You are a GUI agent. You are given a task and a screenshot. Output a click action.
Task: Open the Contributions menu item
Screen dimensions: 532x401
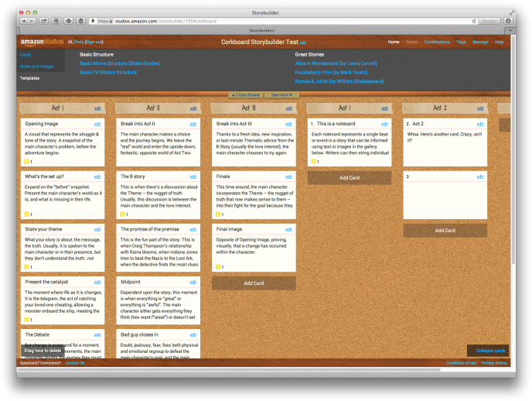pyautogui.click(x=437, y=42)
